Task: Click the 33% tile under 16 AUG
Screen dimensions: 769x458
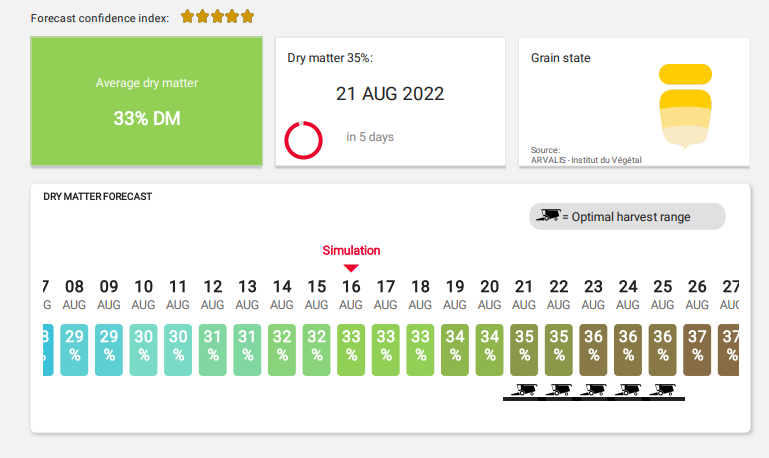Action: (x=351, y=349)
